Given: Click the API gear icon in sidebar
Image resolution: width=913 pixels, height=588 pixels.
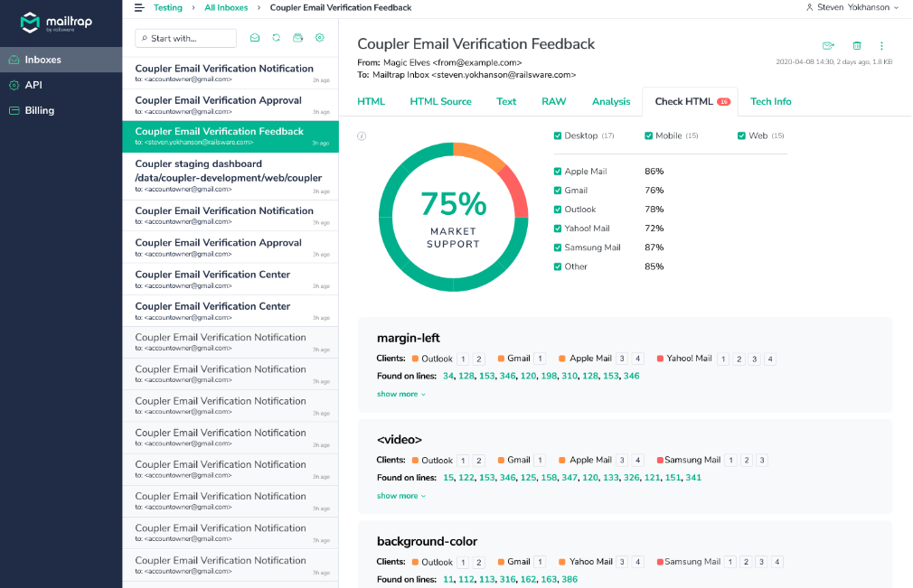Looking at the screenshot, I should pos(14,85).
